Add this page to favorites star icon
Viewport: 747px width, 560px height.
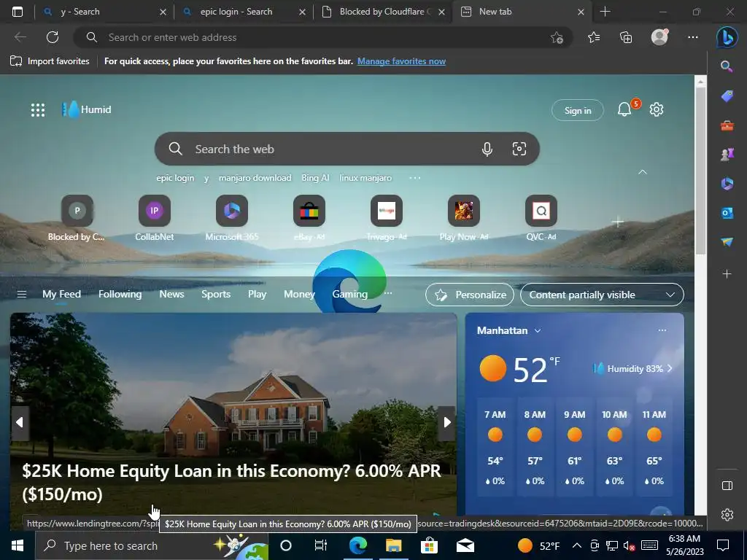click(557, 38)
